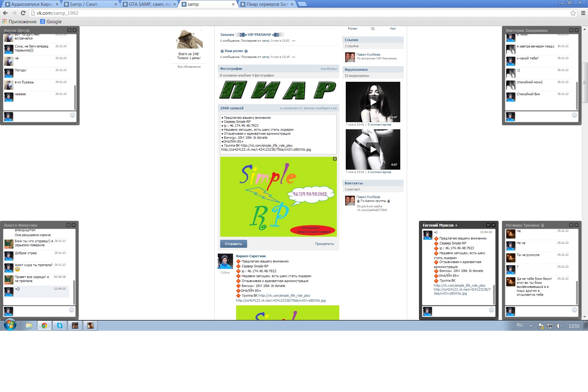The height and width of the screenshot is (392, 588).
Task: Remove attached Simple RP image
Action: click(x=335, y=159)
